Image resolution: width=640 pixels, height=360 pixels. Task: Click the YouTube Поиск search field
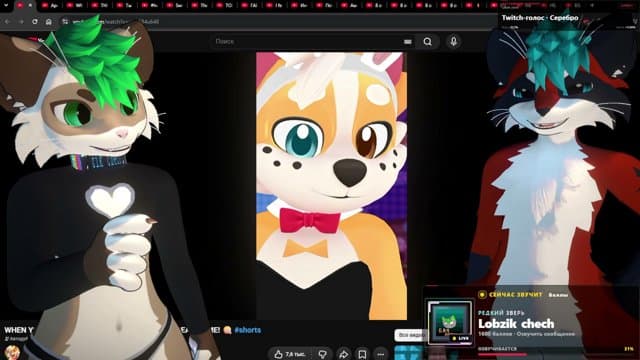pos(306,41)
